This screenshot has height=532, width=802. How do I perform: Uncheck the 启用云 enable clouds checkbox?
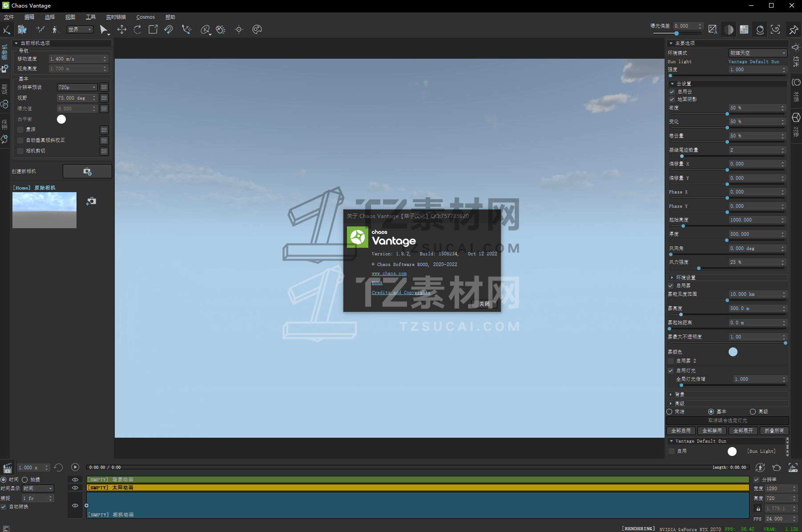[672, 92]
